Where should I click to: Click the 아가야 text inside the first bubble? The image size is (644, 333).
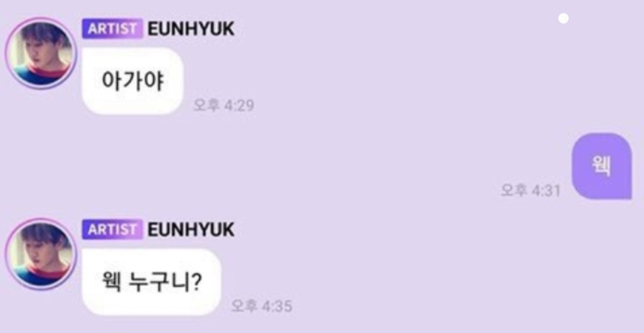click(x=132, y=81)
